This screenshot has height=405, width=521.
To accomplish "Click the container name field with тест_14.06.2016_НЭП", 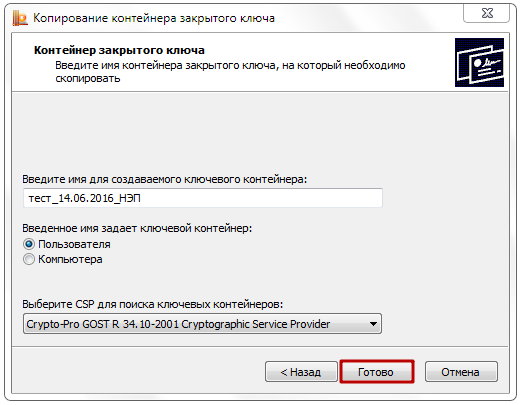I will coord(203,198).
